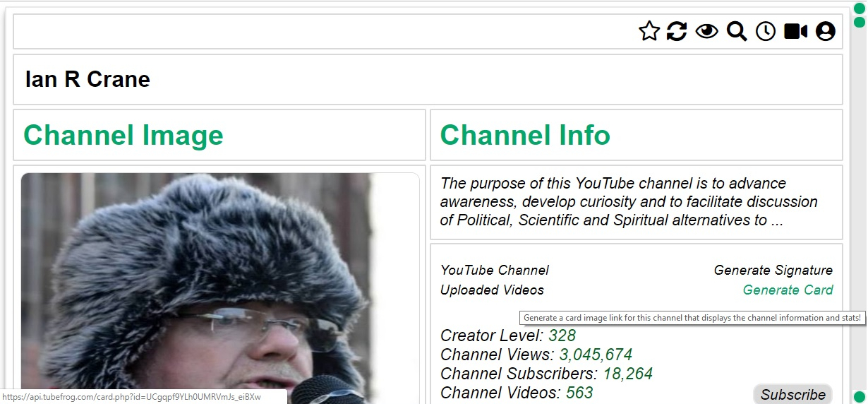The image size is (868, 404).
Task: Click the Channel Image heading
Action: point(123,135)
